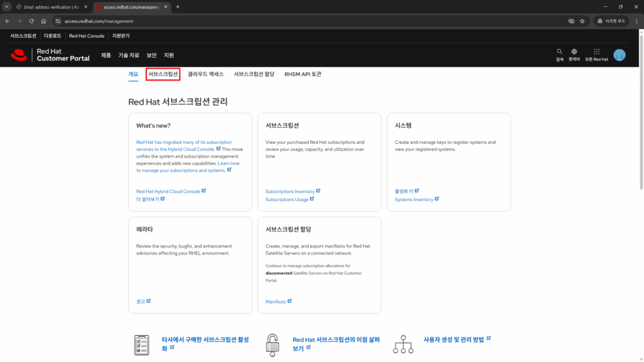Open the search magnifier icon

560,52
